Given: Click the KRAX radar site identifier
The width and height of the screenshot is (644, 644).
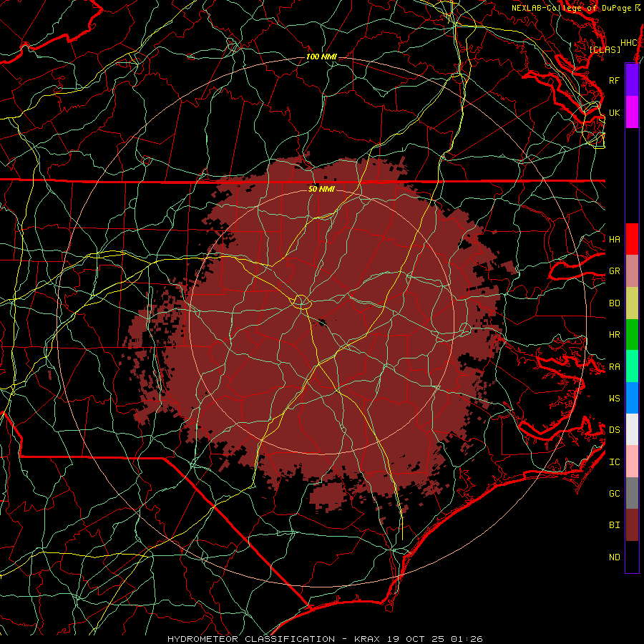Looking at the screenshot, I should [367, 639].
